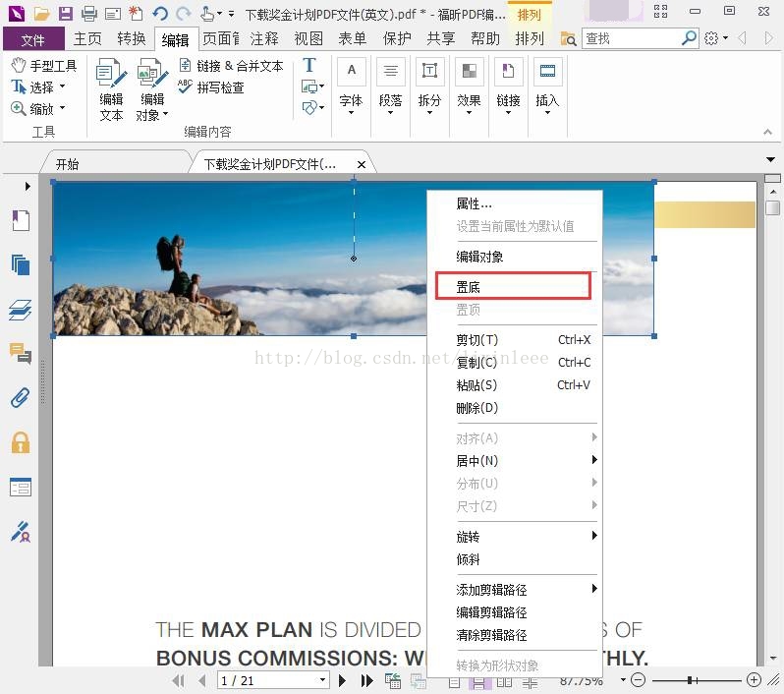
Task: Choose 添加剪辑路径 in context menu
Action: (515, 590)
